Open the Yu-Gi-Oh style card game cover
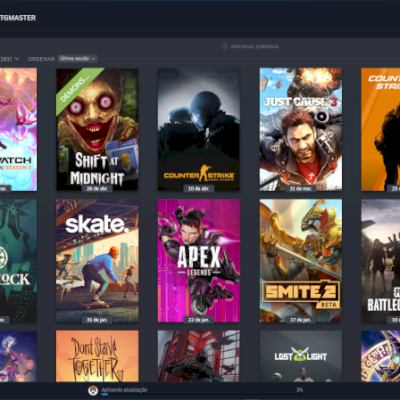 tap(381, 356)
